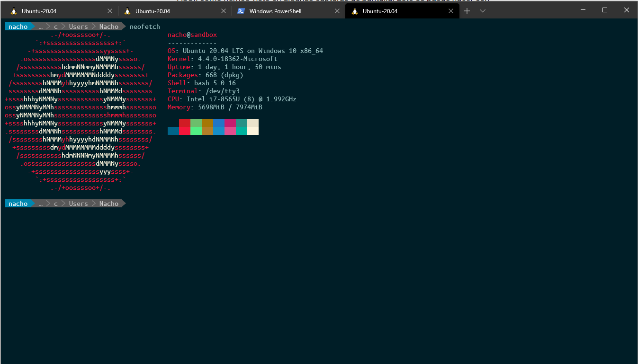Click the 'nacho' segment in the neofetch prompt
638x364 pixels.
pos(18,27)
